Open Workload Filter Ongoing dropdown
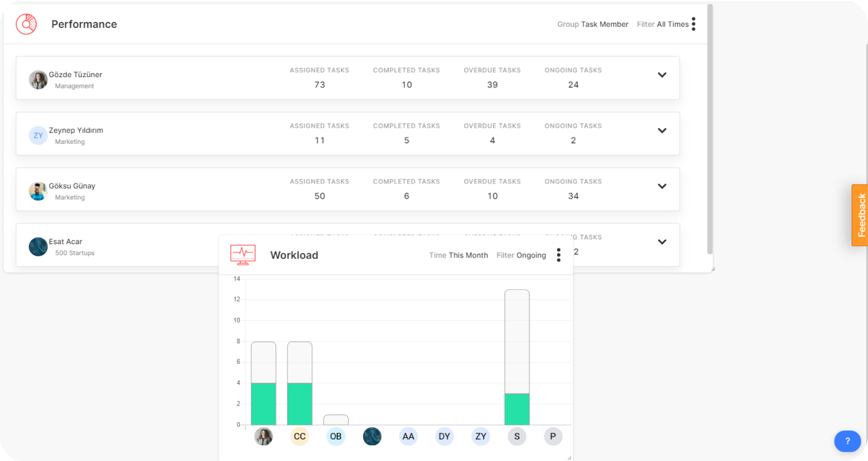Viewport: 868px width, 461px height. point(521,255)
